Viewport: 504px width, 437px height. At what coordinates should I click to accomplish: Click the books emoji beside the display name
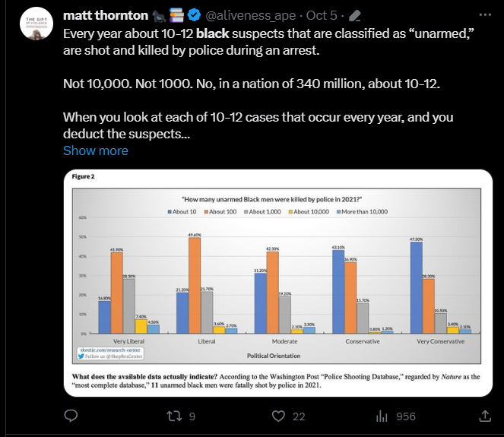176,15
